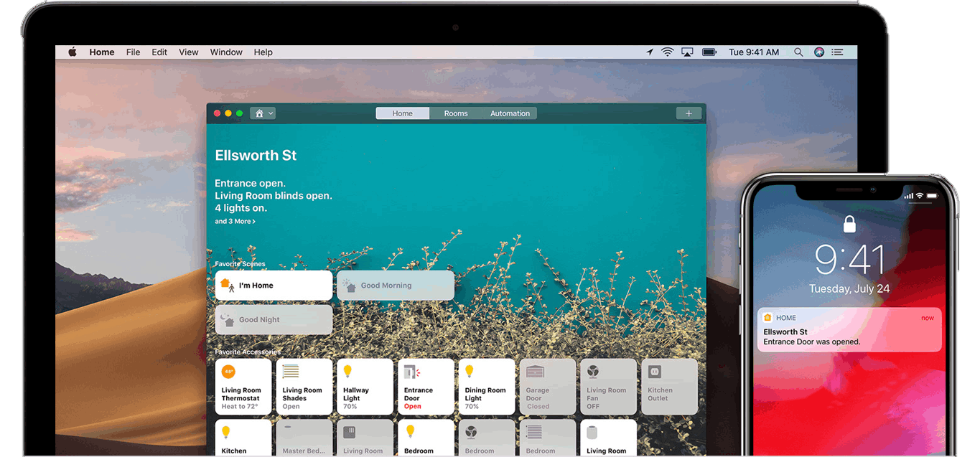The image size is (980, 457).
Task: Toggle the Dining Room Light tile
Action: tap(486, 387)
